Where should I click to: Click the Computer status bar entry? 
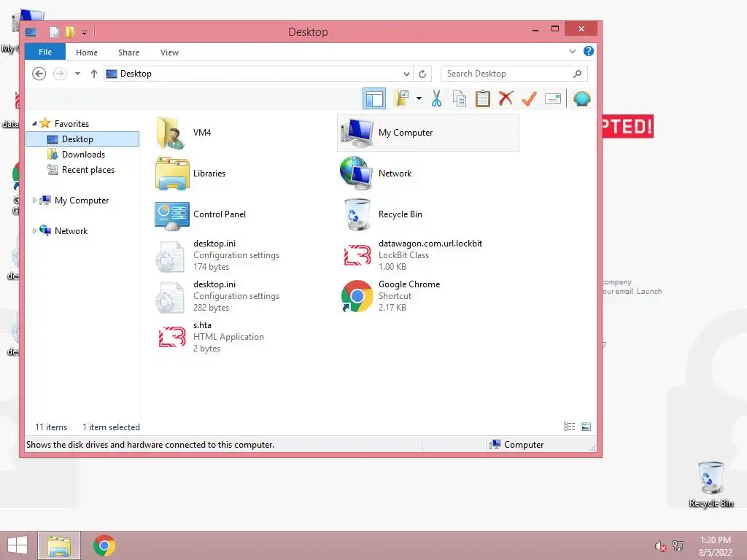(x=517, y=445)
